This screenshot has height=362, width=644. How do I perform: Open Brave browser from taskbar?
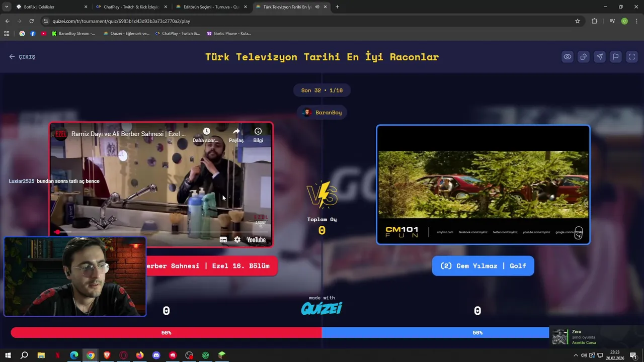(107, 355)
